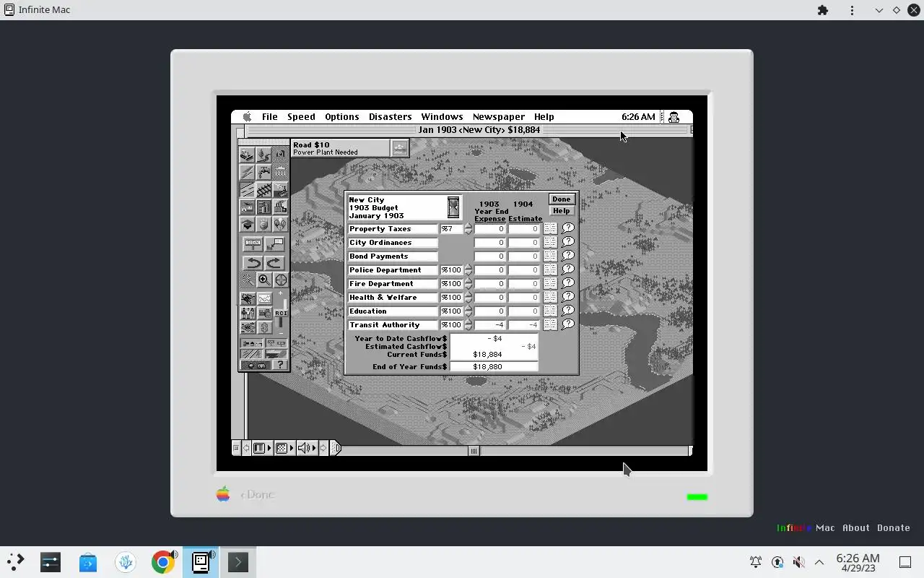
Task: Select the Recreation balloons tool
Action: pos(280,224)
